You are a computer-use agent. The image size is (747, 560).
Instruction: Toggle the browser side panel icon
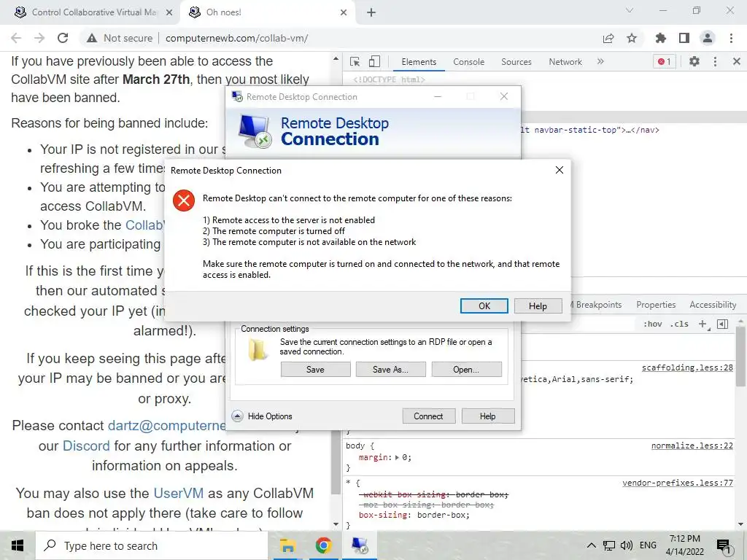point(684,38)
